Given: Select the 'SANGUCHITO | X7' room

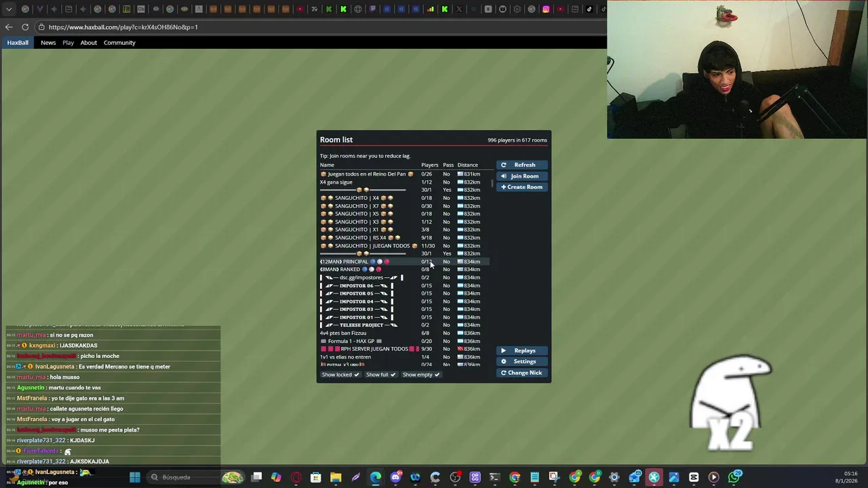Looking at the screenshot, I should tap(404, 206).
